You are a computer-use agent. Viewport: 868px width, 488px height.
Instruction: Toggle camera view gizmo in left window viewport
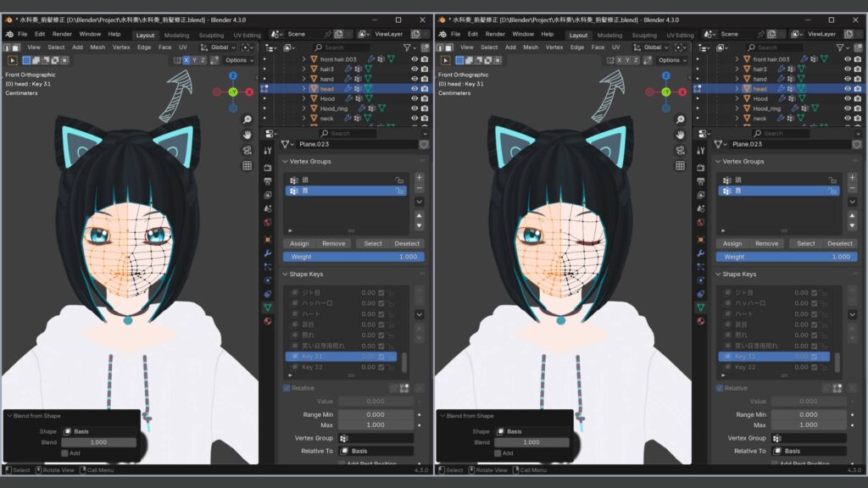[x=247, y=150]
